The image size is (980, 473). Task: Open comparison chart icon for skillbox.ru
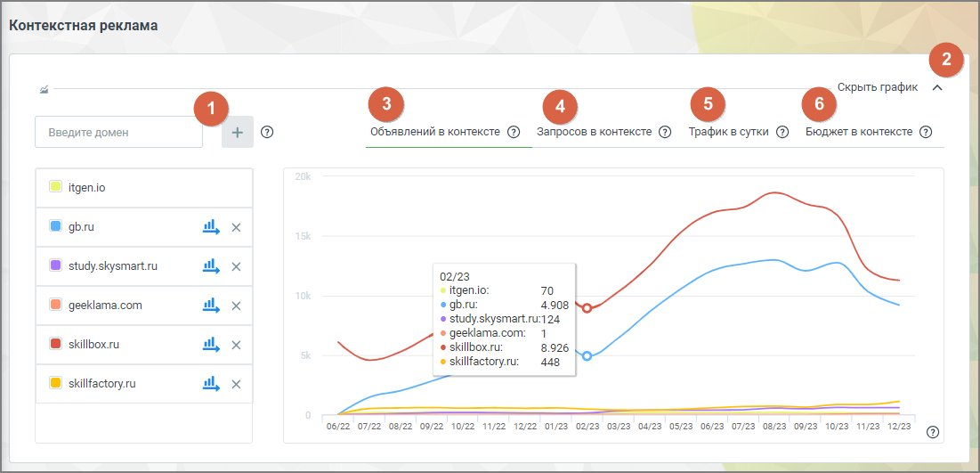(211, 344)
